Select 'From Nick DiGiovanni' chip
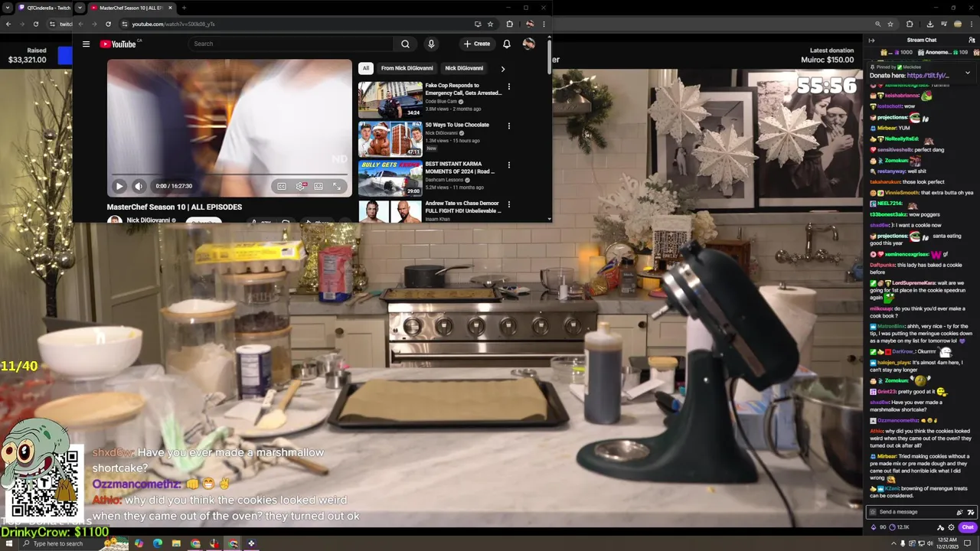This screenshot has height=551, width=980. pyautogui.click(x=407, y=68)
